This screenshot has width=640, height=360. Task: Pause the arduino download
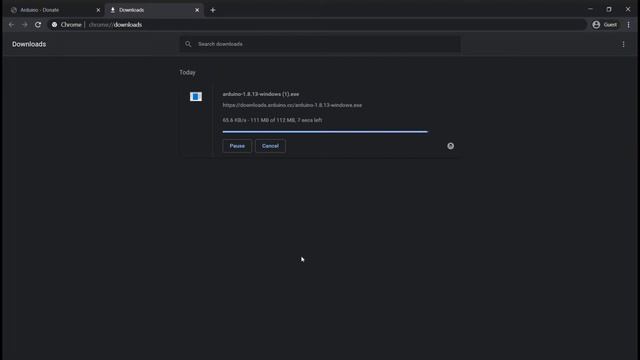point(237,146)
